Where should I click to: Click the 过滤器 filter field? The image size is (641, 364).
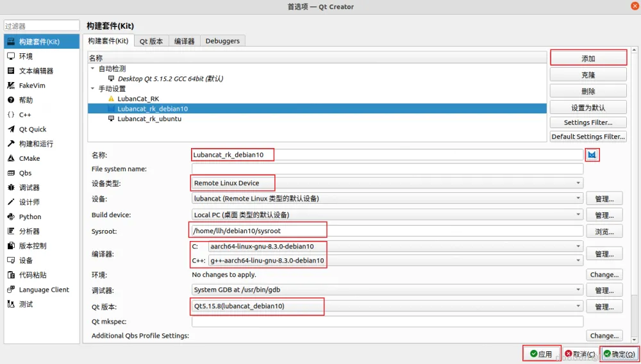[42, 26]
